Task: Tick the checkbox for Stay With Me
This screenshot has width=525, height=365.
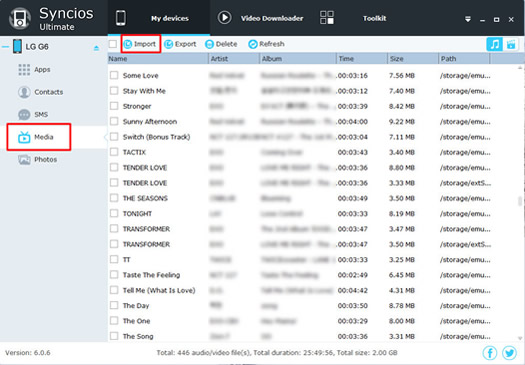Action: pos(114,91)
